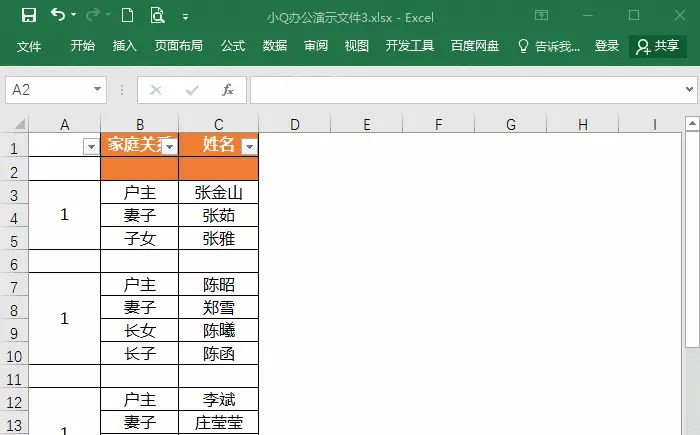
Task: Select column H header
Action: (583, 124)
